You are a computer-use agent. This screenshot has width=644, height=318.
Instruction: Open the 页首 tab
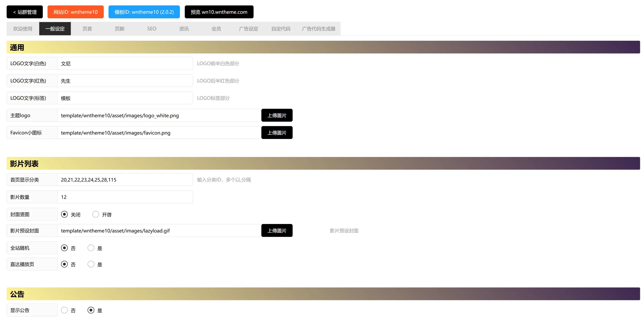click(87, 29)
